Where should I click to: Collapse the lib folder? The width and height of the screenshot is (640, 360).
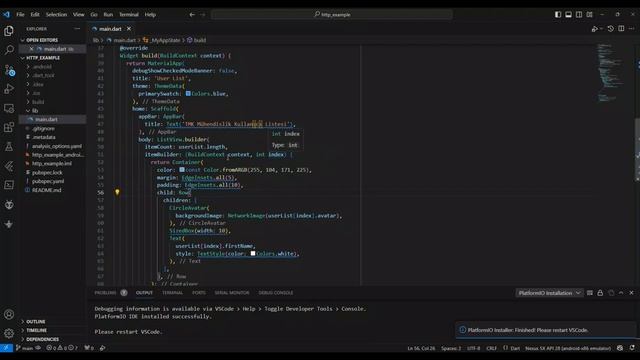pos(35,111)
